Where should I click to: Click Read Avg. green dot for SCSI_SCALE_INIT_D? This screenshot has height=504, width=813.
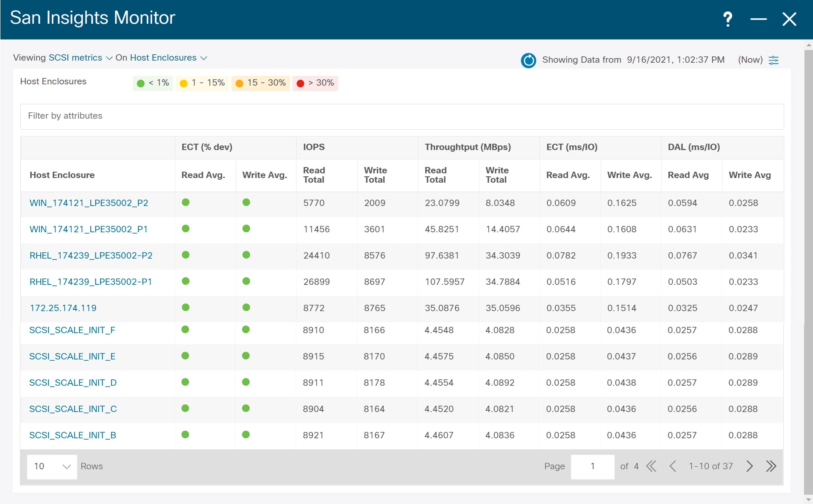click(185, 382)
